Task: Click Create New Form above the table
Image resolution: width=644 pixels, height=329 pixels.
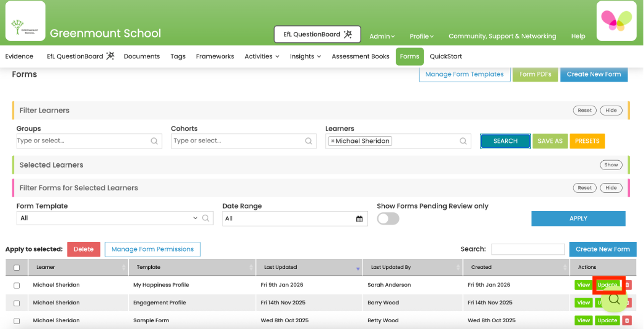Action: click(602, 249)
